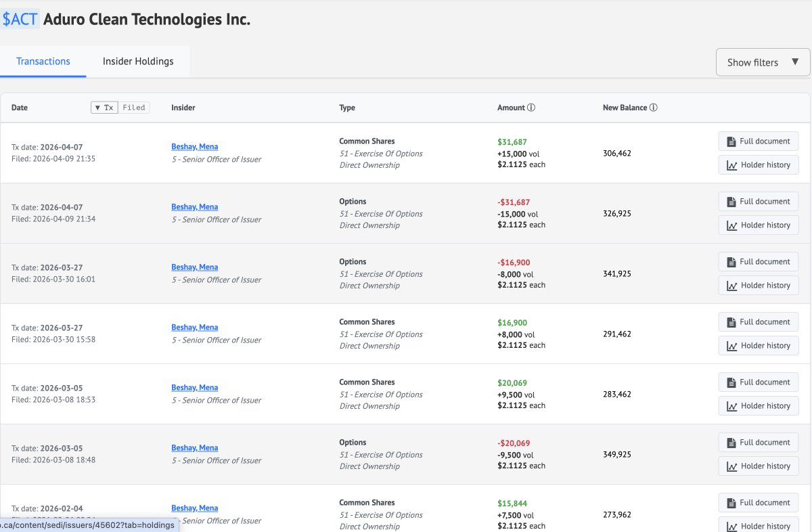Screen dimensions: 812x532
Task: View Holder history for balance 283,462 row
Action: coord(759,406)
